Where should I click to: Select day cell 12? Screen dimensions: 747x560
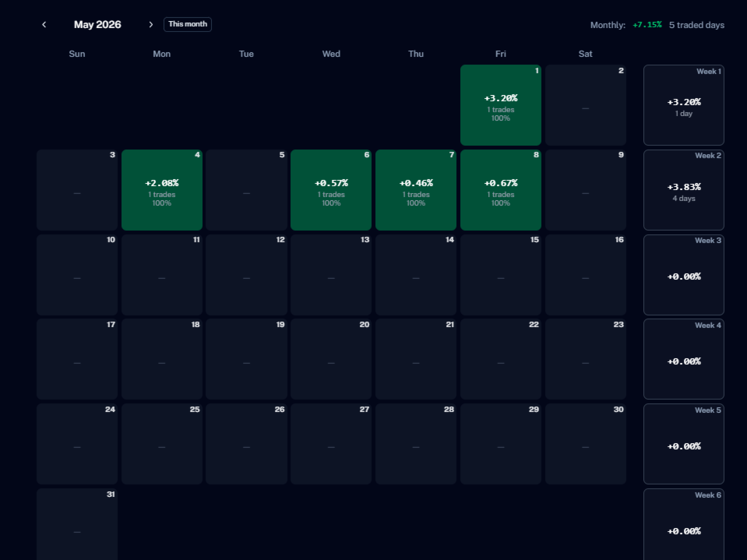(x=246, y=275)
